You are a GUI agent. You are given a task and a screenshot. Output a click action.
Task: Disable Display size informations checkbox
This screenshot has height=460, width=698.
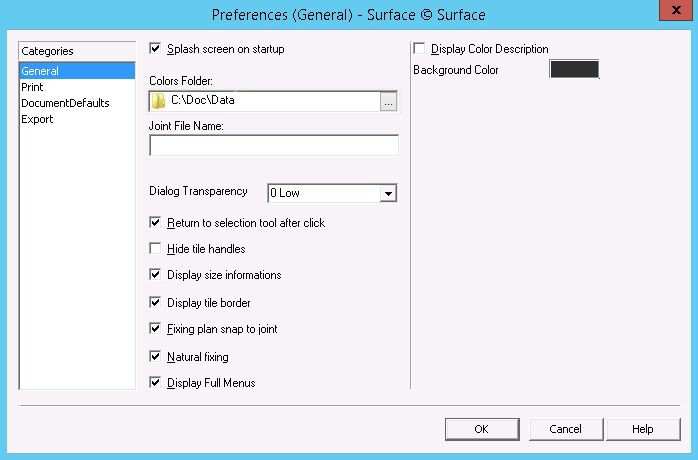[x=155, y=275]
